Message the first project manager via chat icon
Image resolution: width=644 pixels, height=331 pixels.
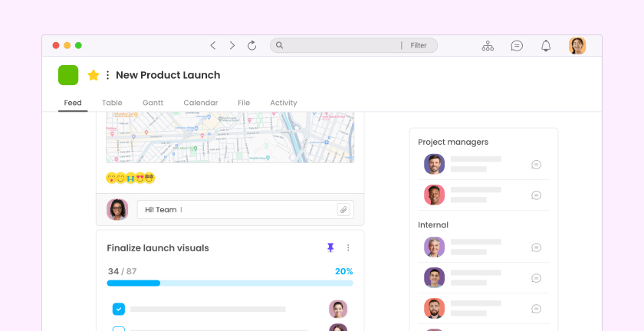(537, 164)
